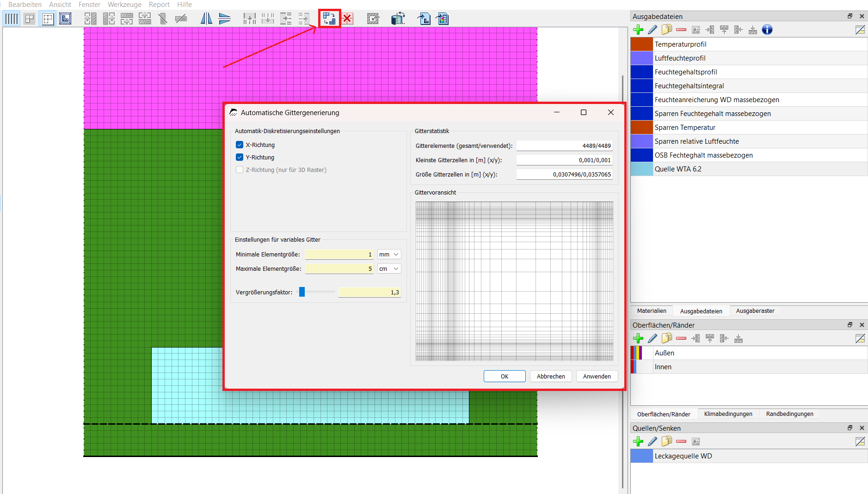Open the cm unit dropdown for maximum size
The image size is (868, 494).
pyautogui.click(x=389, y=268)
